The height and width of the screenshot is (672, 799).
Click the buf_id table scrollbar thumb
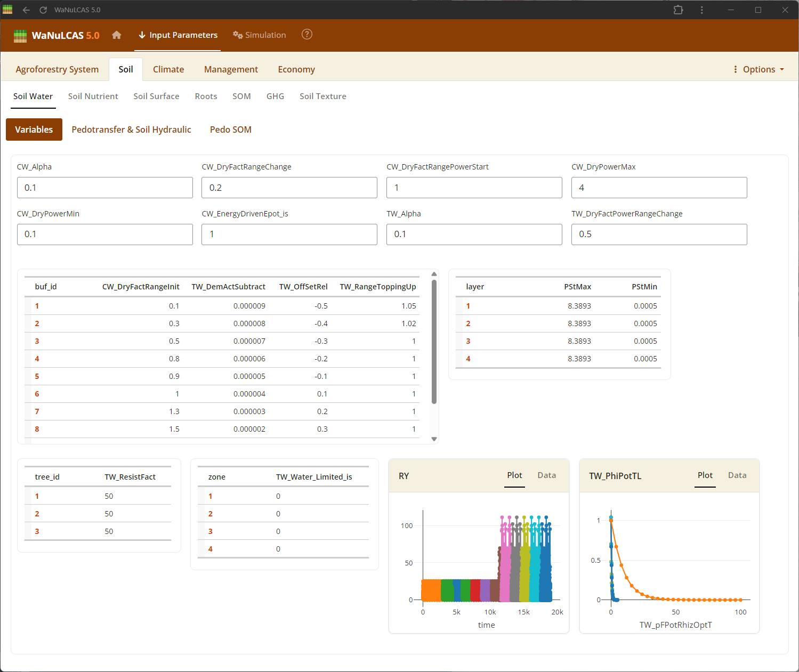click(x=434, y=341)
